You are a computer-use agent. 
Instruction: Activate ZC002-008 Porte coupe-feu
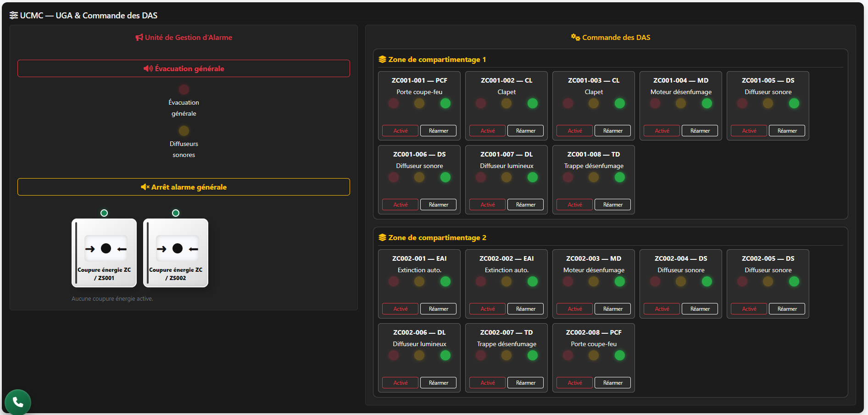[575, 383]
